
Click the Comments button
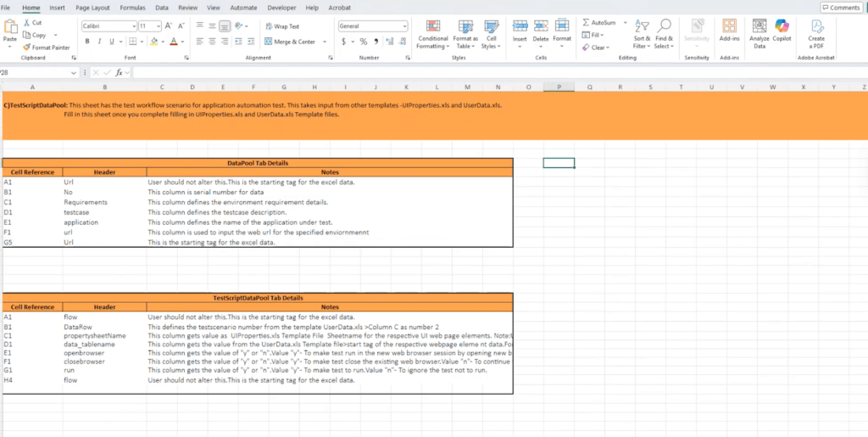(840, 8)
